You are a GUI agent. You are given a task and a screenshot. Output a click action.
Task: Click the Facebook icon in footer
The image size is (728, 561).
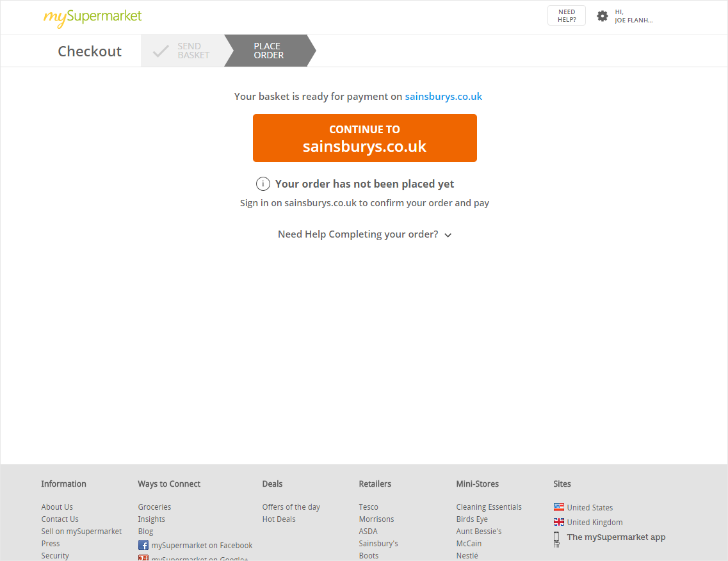click(143, 545)
